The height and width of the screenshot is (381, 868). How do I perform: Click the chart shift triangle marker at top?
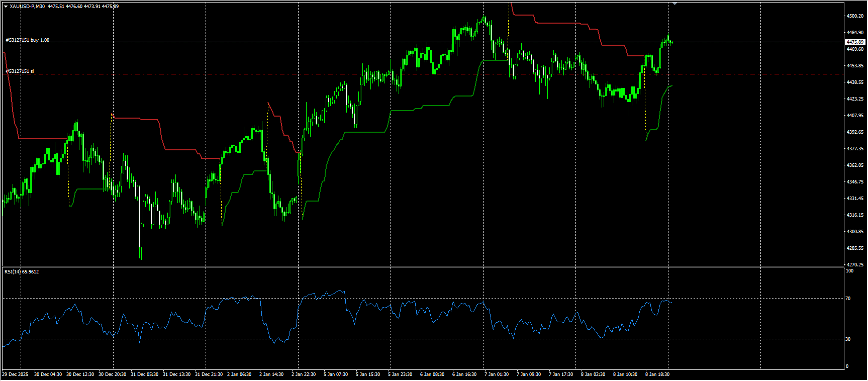tap(674, 4)
